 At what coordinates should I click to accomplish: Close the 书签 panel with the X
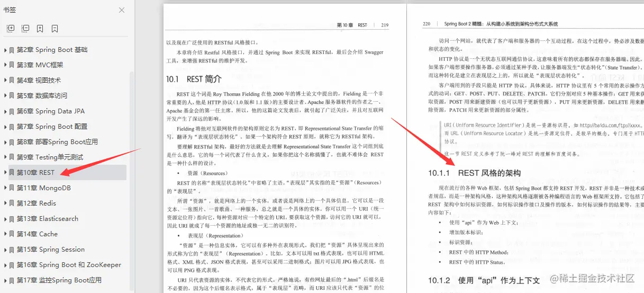pos(122,10)
